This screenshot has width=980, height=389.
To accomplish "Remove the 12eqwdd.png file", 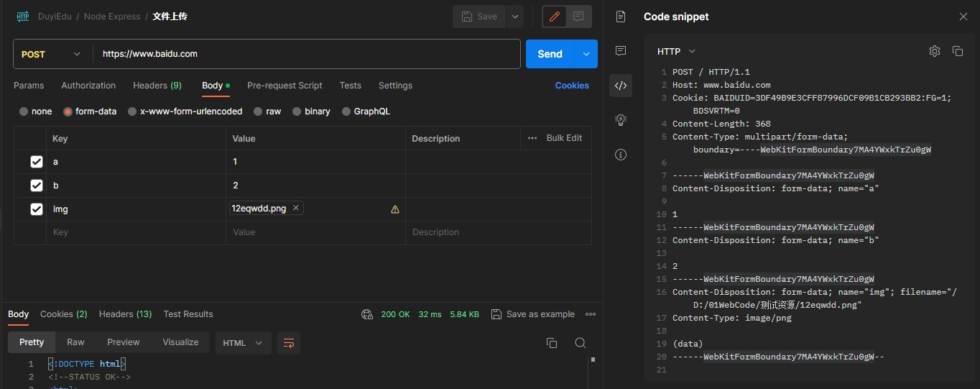I will (x=295, y=208).
